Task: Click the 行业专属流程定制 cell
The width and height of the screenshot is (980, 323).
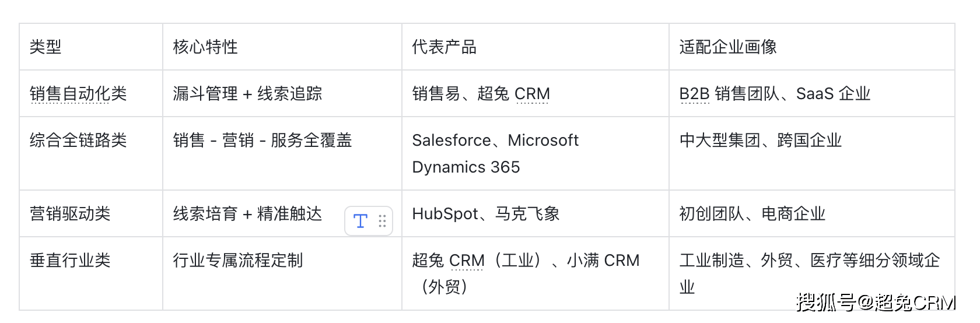Action: [x=238, y=261]
